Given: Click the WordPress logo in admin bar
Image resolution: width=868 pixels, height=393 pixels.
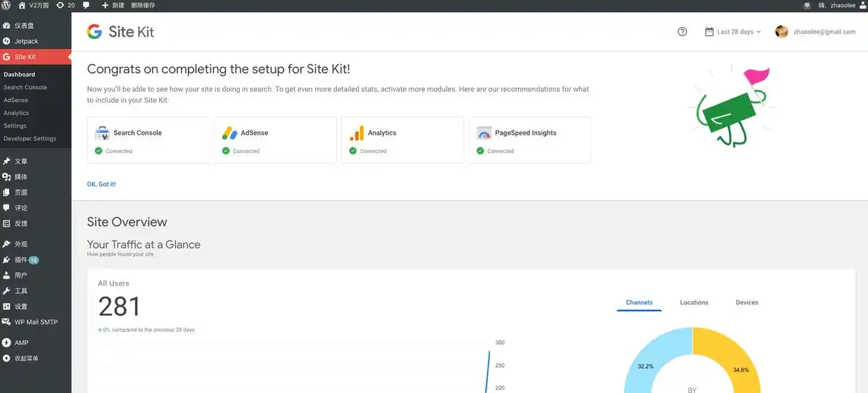Looking at the screenshot, I should tap(6, 6).
